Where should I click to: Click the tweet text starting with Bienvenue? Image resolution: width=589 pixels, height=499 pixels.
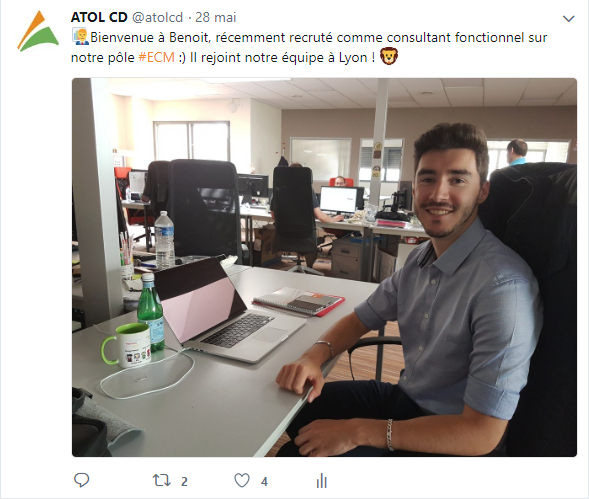pos(309,47)
